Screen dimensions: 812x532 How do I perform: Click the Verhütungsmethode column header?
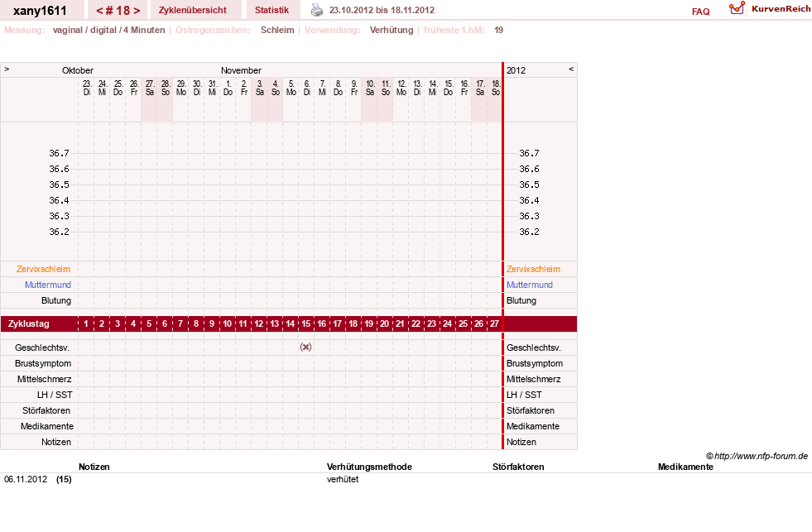point(369,467)
